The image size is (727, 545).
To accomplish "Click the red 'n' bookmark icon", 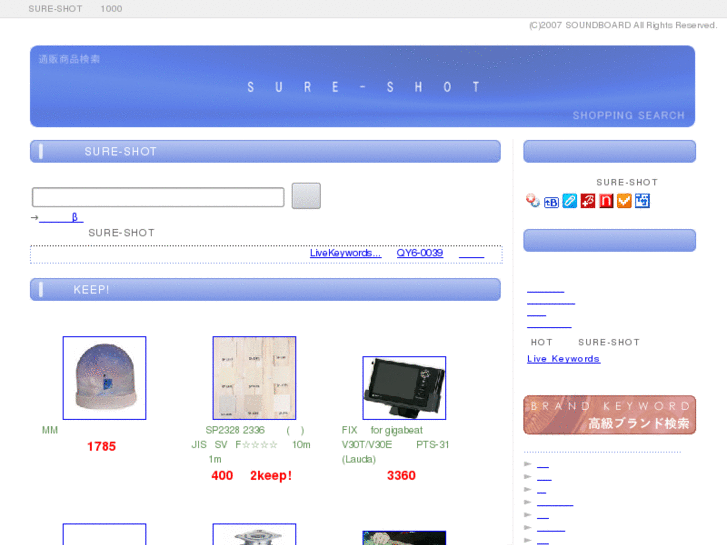I will [x=606, y=201].
